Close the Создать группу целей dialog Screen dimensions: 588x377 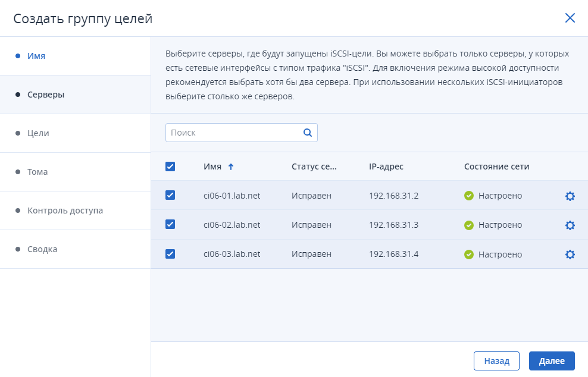point(570,18)
